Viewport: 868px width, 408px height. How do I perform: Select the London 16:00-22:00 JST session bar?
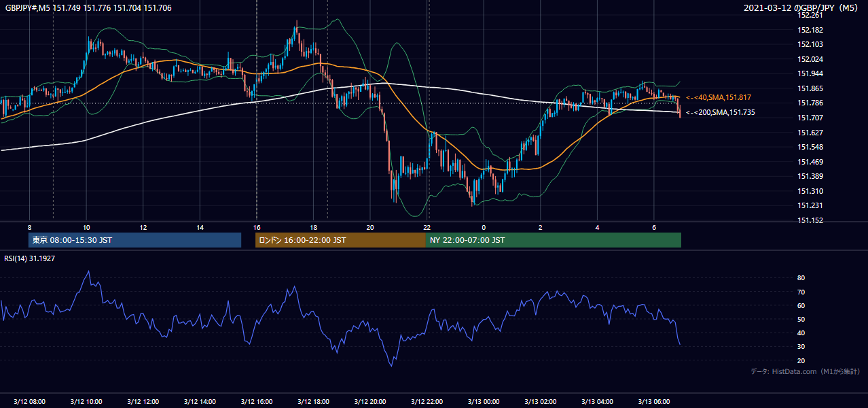(340, 240)
